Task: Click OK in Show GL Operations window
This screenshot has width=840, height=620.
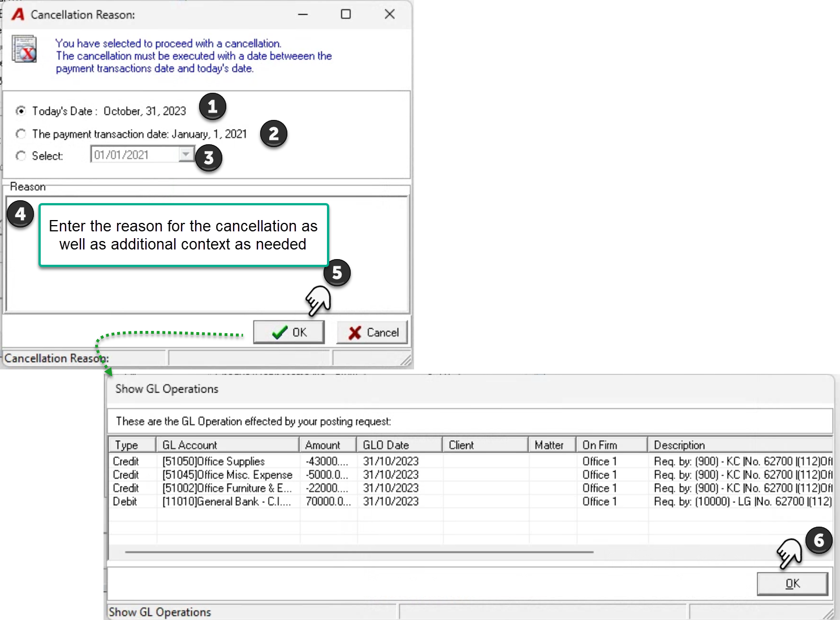Action: [x=792, y=584]
